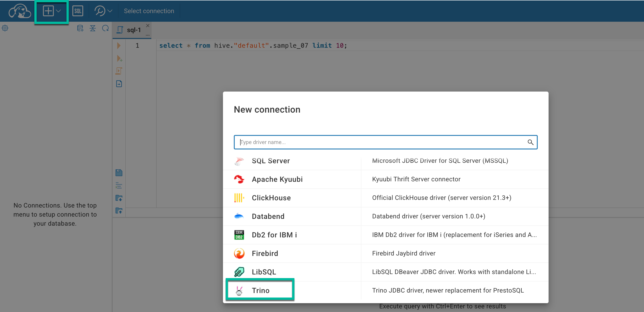
Task: Open the SQL editor icon in top toolbar
Action: [78, 11]
